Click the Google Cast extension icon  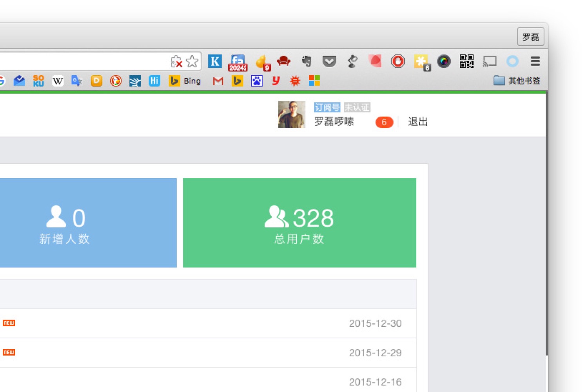(490, 61)
